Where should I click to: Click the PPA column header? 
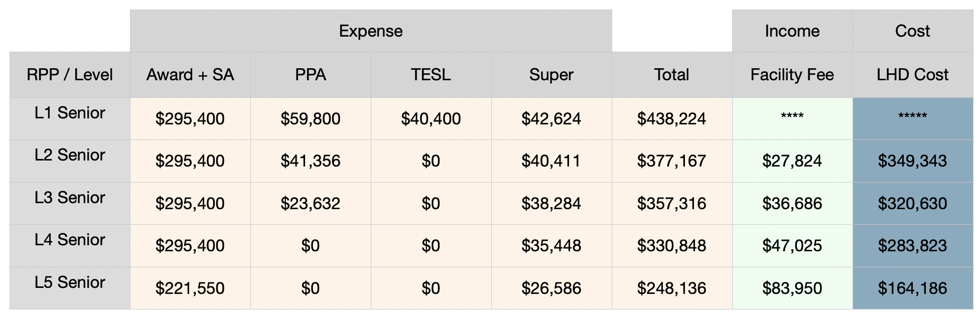click(311, 75)
